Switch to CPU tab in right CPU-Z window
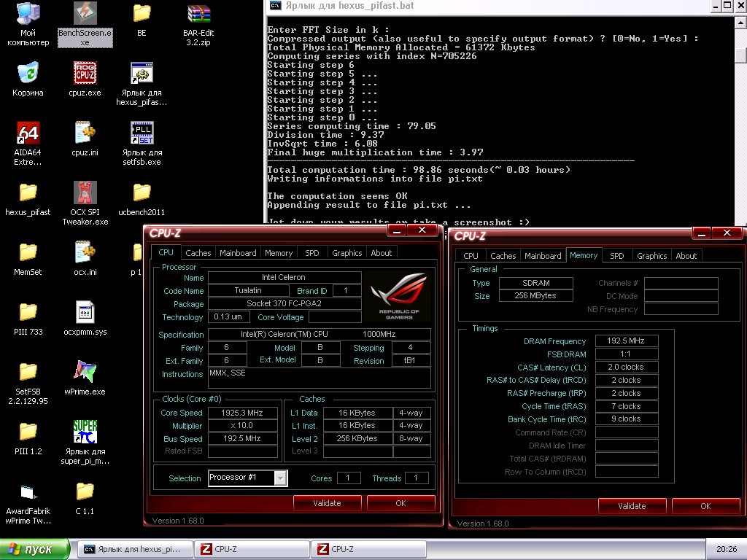Screen dimensions: 747x560 [471, 256]
